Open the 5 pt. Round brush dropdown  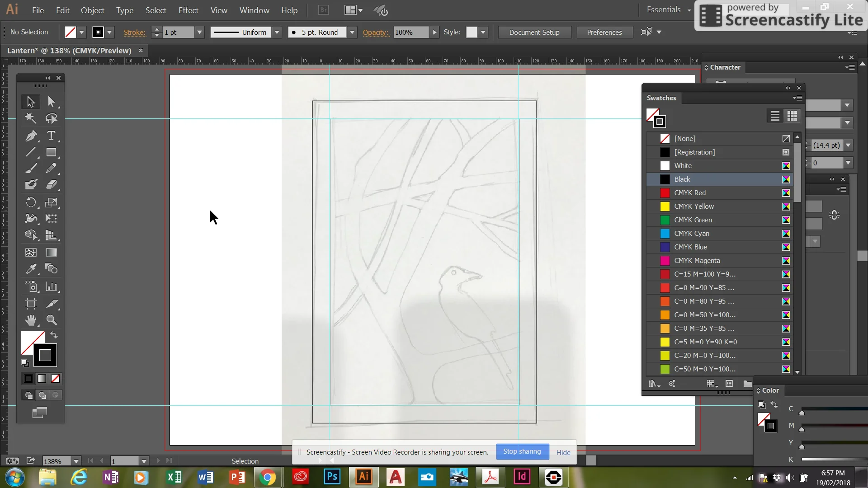[x=352, y=32]
